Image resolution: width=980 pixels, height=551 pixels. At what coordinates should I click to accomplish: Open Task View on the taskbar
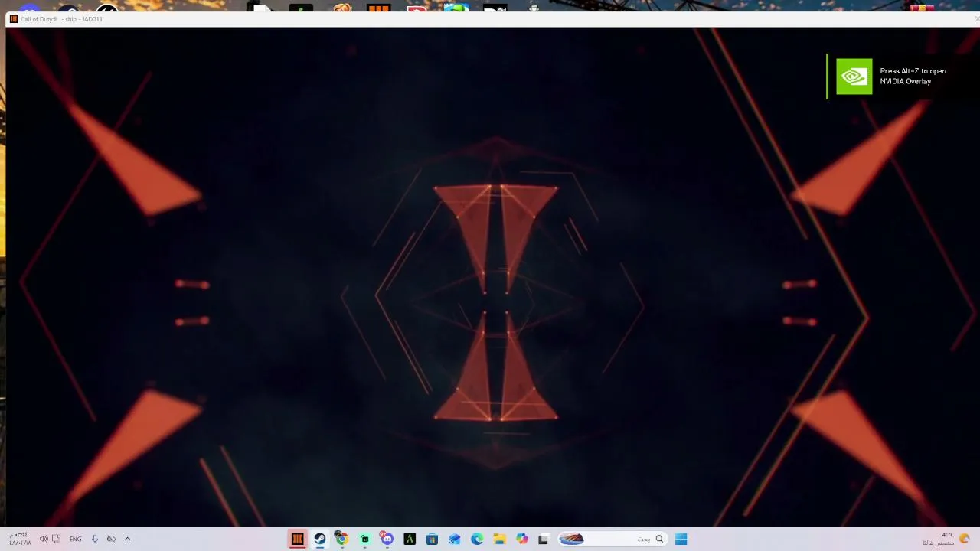(544, 539)
